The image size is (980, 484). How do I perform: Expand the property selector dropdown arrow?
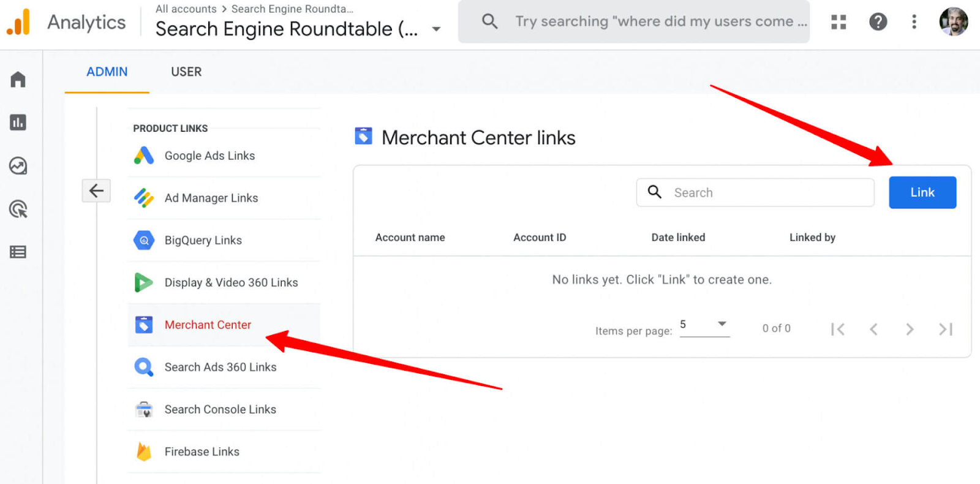point(436,29)
